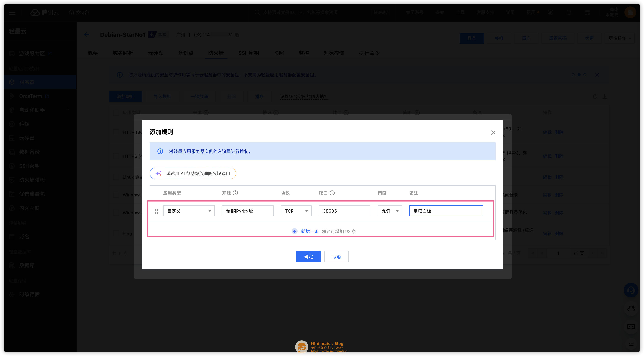Click the floating cloud shell icon
Image resolution: width=644 pixels, height=356 pixels.
pyautogui.click(x=631, y=309)
